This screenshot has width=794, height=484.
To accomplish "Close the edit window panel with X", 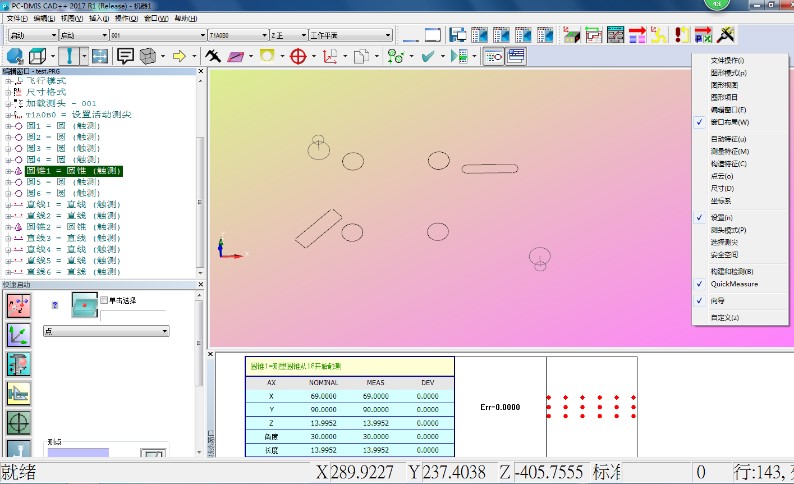I will click(x=202, y=73).
